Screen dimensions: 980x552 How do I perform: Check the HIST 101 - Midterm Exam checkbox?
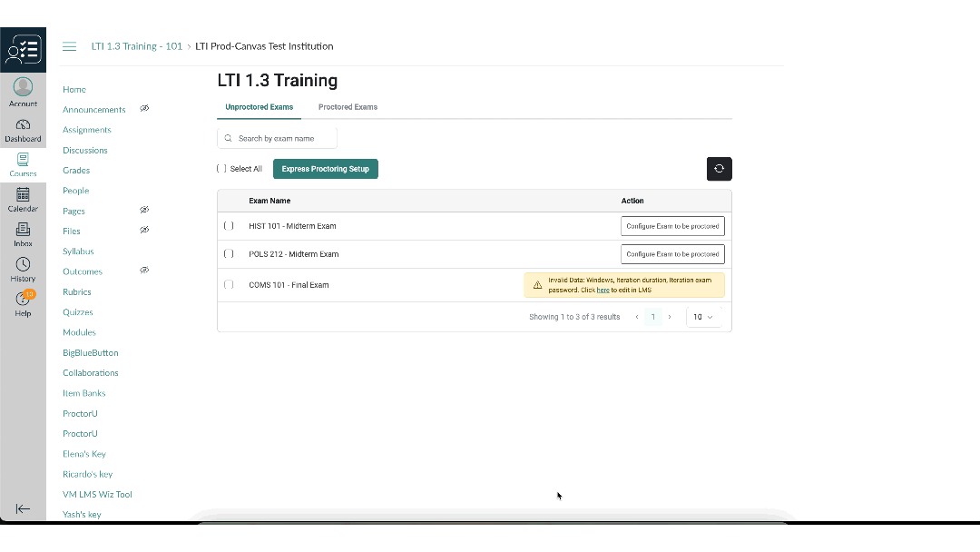pos(229,226)
